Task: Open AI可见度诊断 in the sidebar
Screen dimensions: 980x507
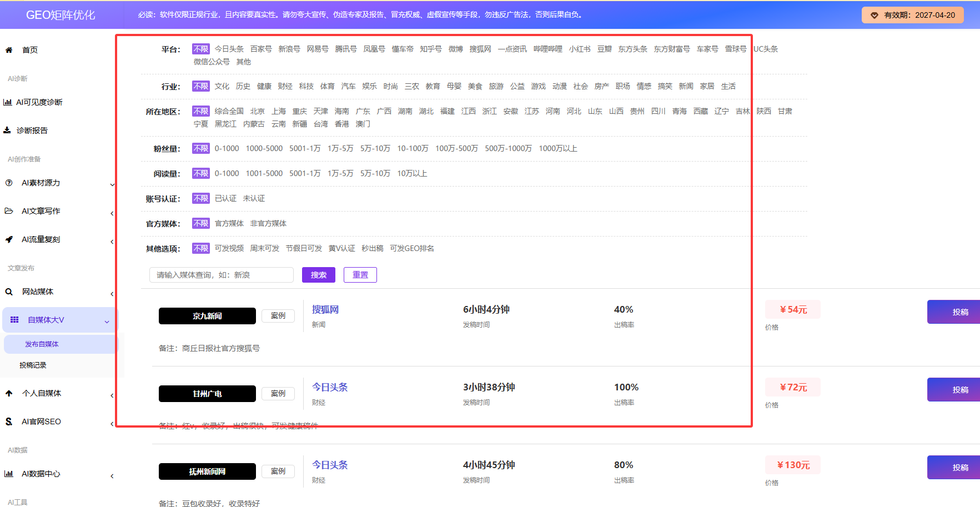Action: point(39,102)
